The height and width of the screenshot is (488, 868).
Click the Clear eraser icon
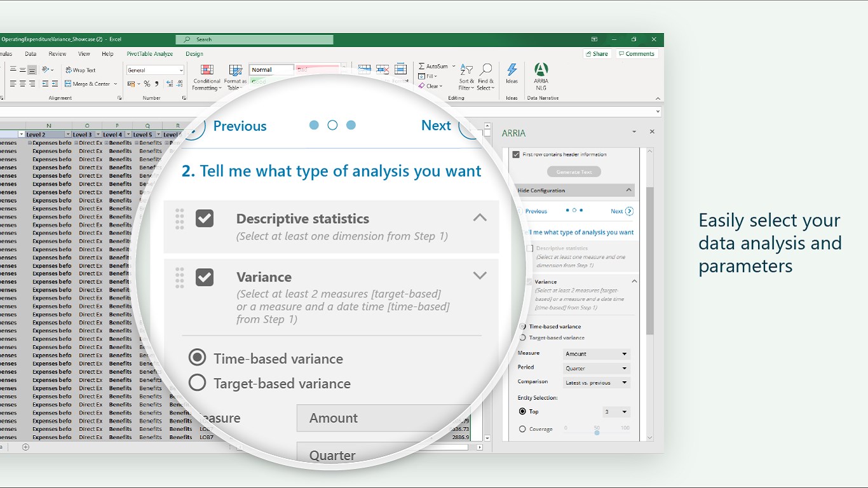click(421, 86)
